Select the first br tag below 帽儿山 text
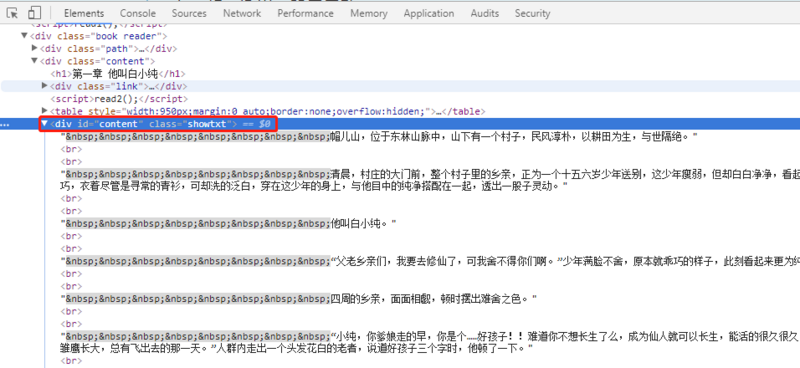Image resolution: width=800 pixels, height=368 pixels. (71, 150)
